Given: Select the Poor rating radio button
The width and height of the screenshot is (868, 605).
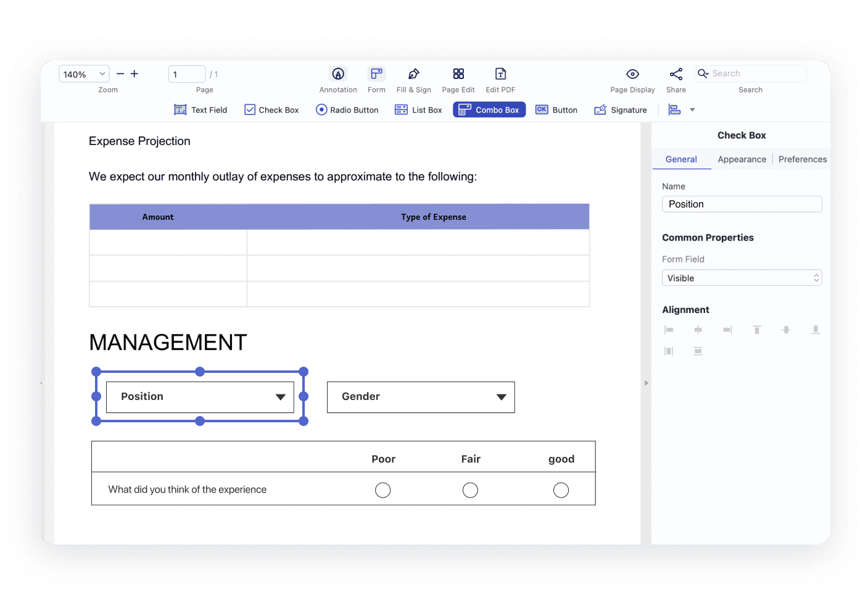Looking at the screenshot, I should 382,490.
